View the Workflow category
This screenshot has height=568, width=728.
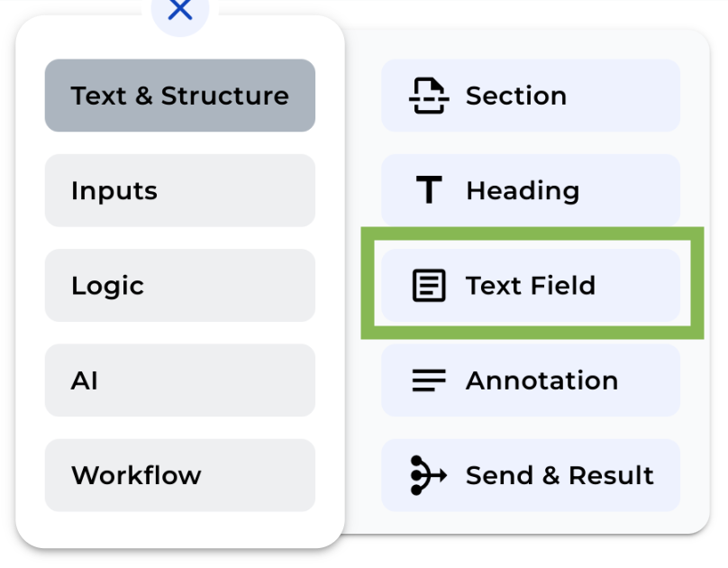179,475
